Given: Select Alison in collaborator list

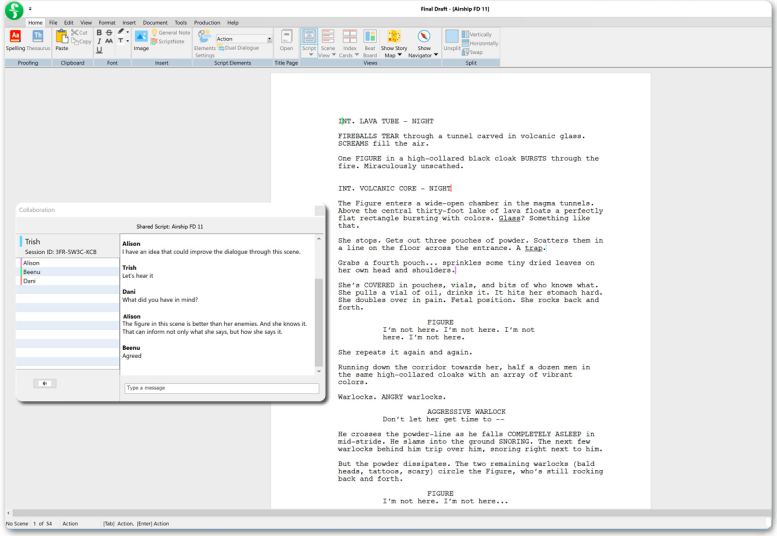Looking at the screenshot, I should [68, 263].
